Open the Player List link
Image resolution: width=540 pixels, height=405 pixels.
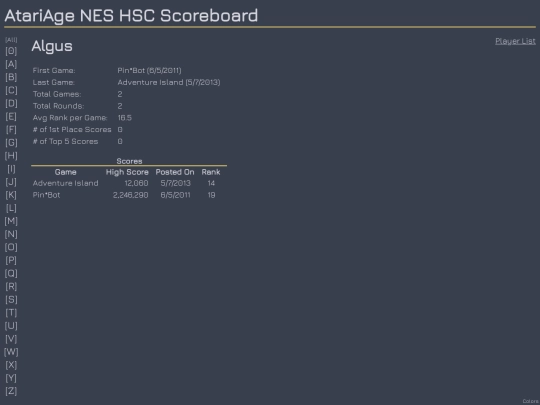(515, 41)
